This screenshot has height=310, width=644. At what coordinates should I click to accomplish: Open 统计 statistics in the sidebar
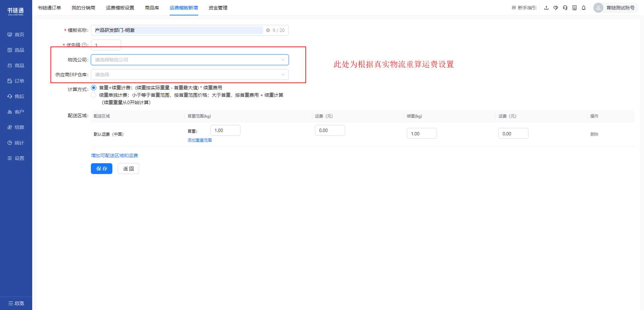[x=16, y=143]
